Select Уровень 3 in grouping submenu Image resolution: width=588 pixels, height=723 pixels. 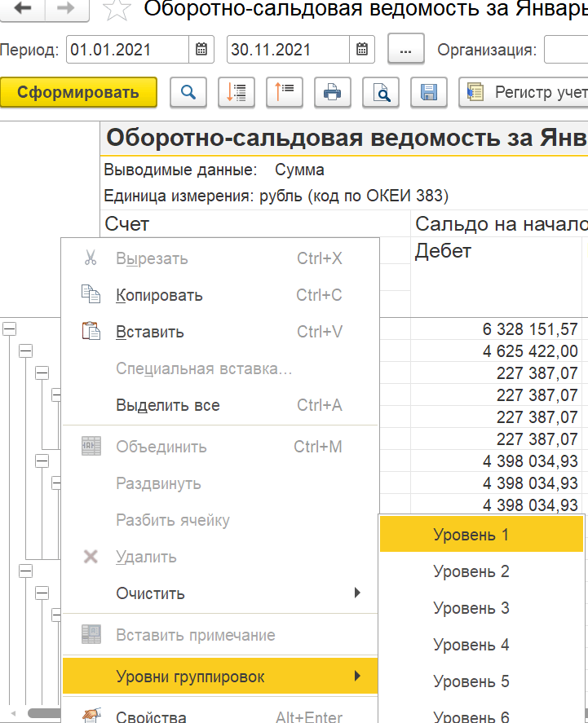point(471,608)
